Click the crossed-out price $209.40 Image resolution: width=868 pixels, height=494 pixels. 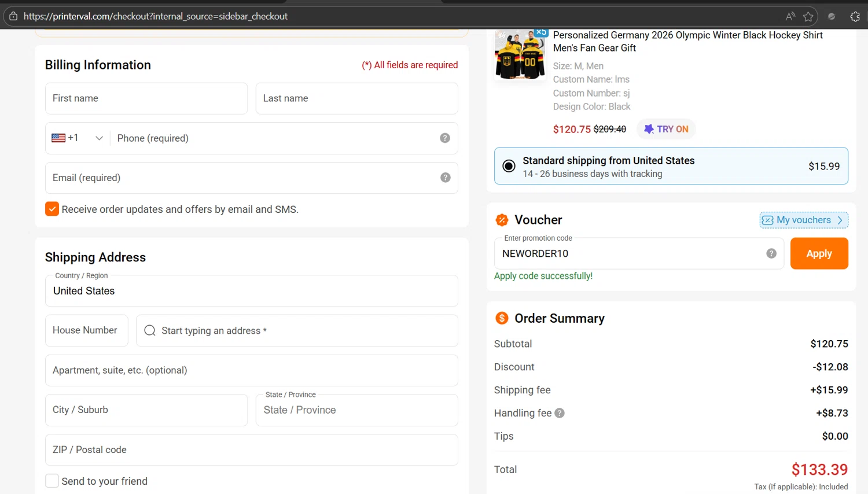[x=610, y=129]
